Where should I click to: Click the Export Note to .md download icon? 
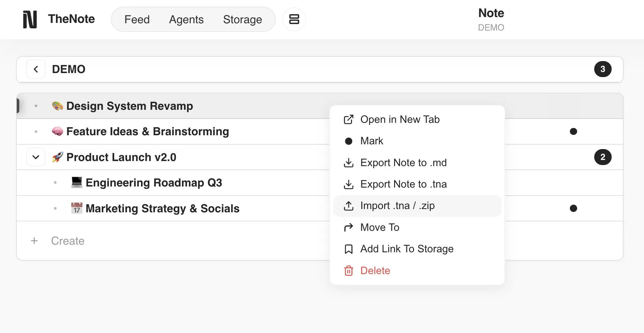349,163
